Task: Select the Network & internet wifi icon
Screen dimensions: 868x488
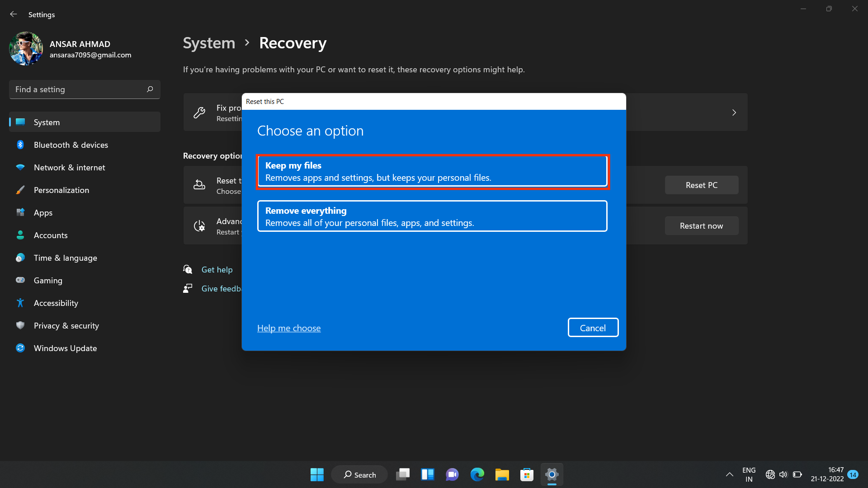Action: 20,167
